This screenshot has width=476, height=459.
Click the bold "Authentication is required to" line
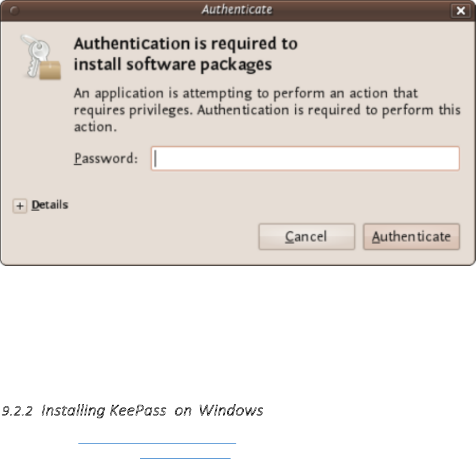point(186,44)
